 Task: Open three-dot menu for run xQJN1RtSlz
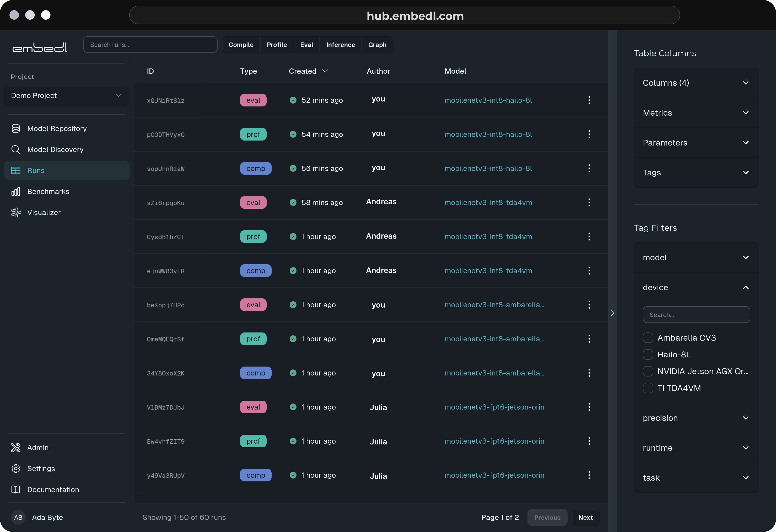[x=589, y=100]
